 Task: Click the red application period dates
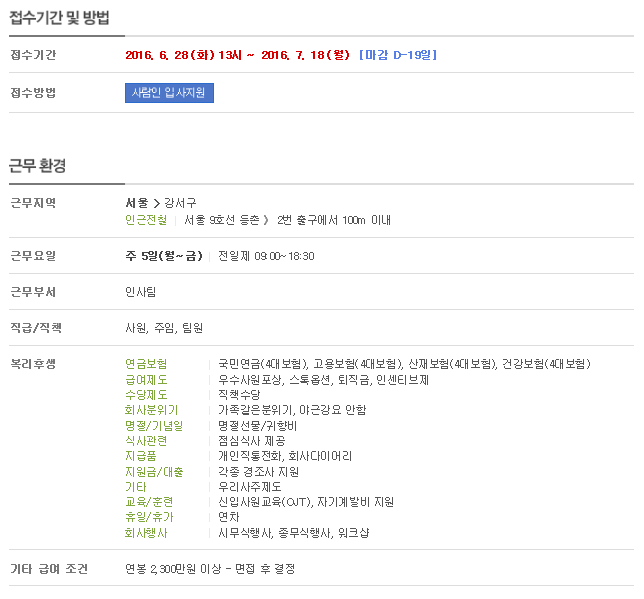click(x=238, y=55)
